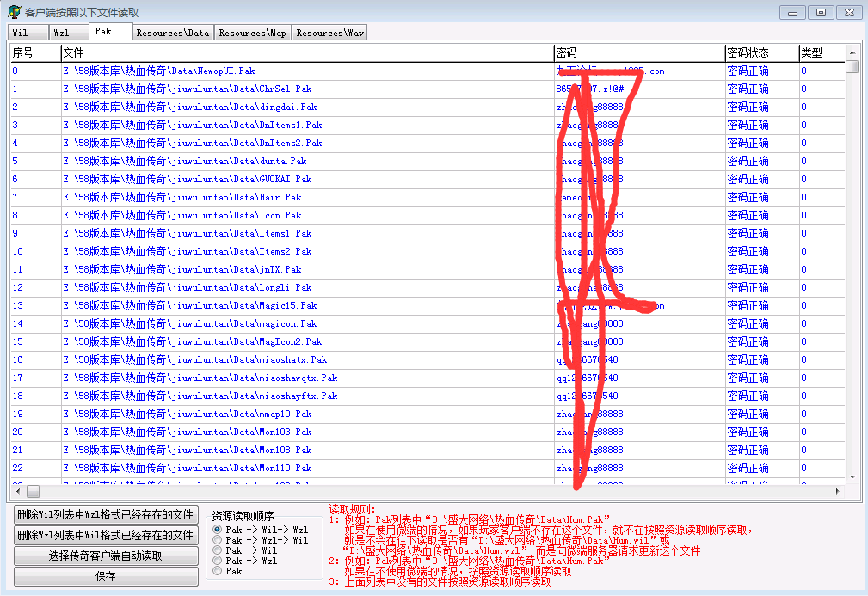
Task: Click the vertical scrollbar down arrow
Action: click(852, 476)
